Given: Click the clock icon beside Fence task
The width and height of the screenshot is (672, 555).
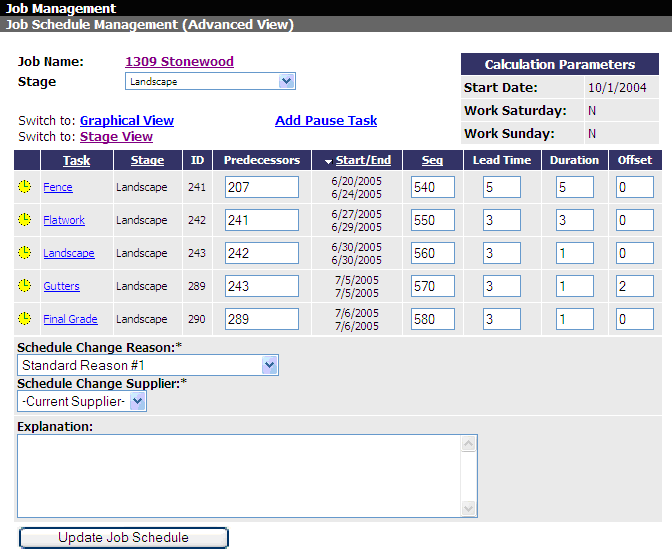Looking at the screenshot, I should pos(24,187).
